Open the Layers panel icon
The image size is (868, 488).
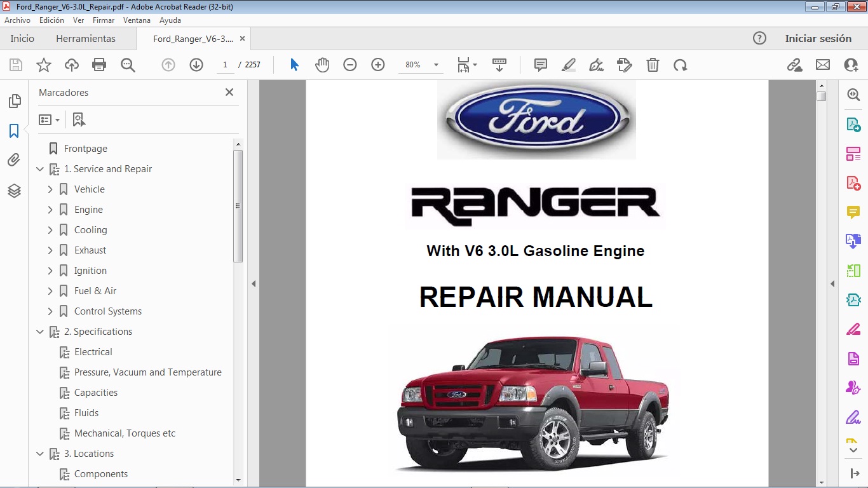14,190
